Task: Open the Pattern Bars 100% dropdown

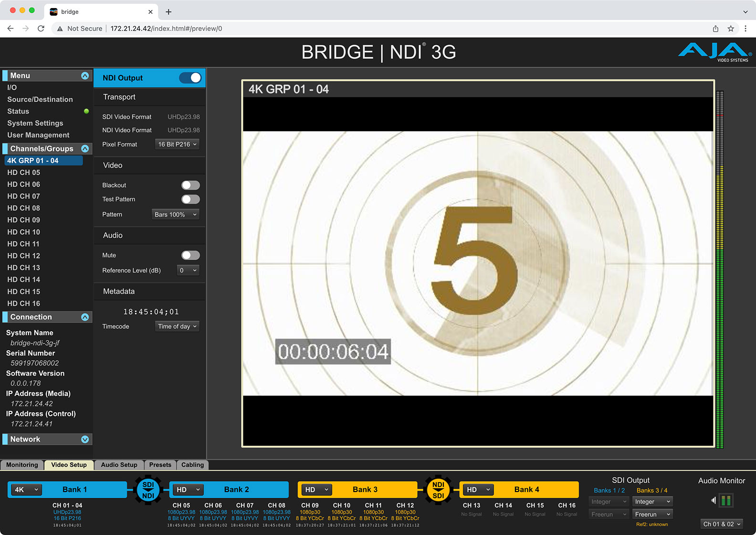Action: click(x=175, y=215)
